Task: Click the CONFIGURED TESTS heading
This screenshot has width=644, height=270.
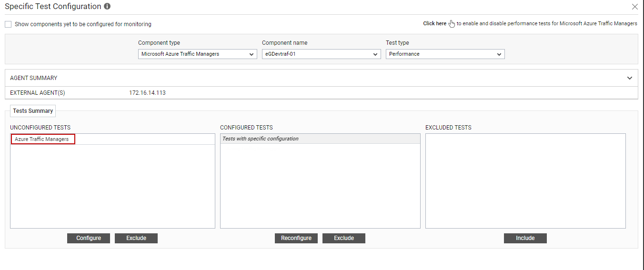Action: (x=247, y=128)
